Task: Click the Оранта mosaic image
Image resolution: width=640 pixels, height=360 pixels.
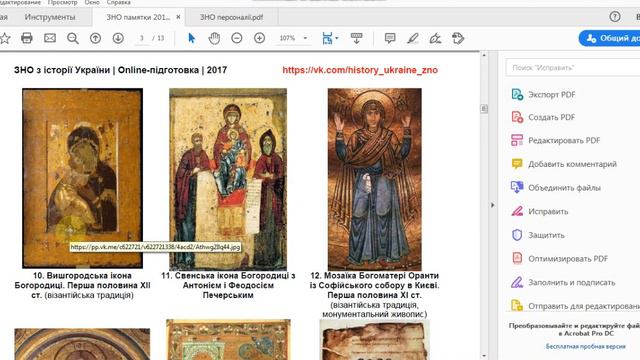Action: click(375, 179)
